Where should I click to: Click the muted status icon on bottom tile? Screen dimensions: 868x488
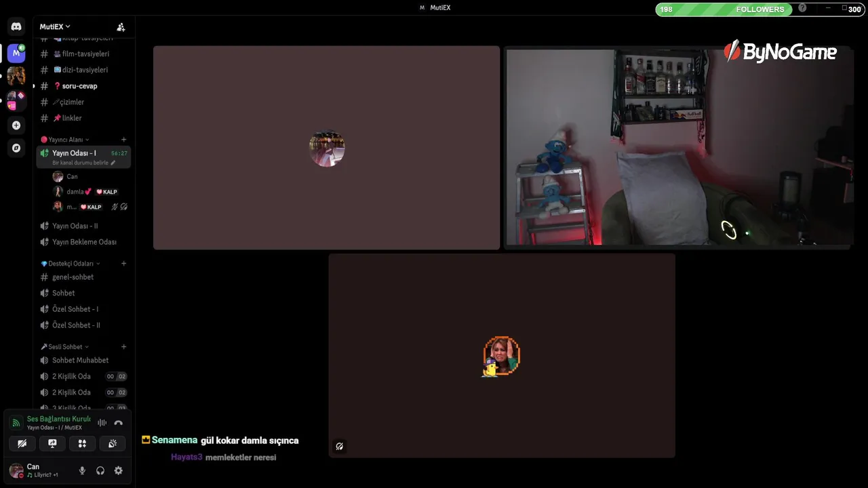[339, 446]
